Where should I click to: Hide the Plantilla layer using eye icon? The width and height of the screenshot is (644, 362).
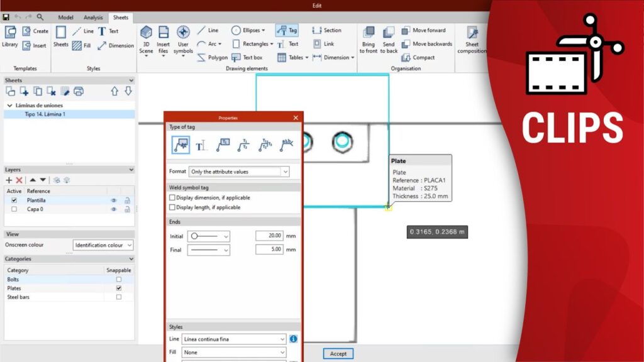[x=114, y=200]
